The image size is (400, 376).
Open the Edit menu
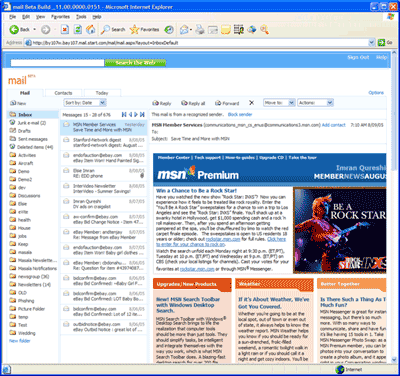point(26,17)
